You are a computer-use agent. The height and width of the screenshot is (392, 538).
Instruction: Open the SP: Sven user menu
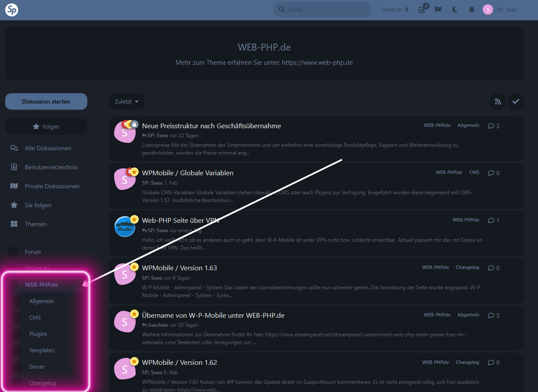click(500, 9)
